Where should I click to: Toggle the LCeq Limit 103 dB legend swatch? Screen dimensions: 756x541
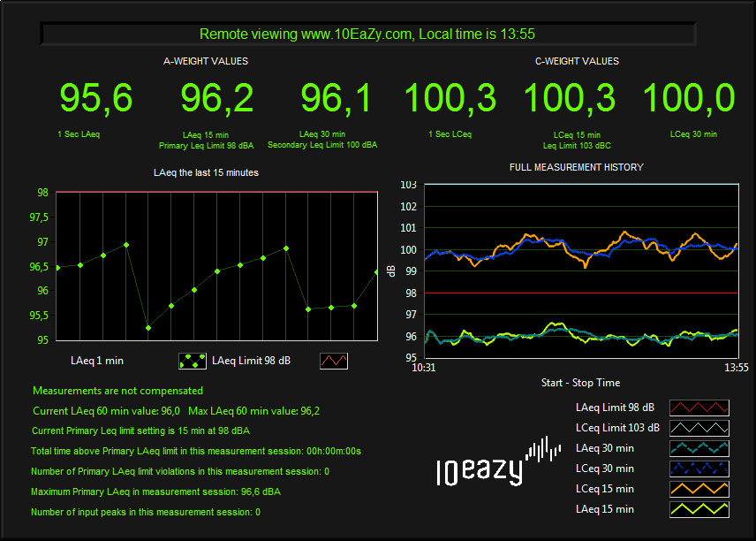click(699, 428)
